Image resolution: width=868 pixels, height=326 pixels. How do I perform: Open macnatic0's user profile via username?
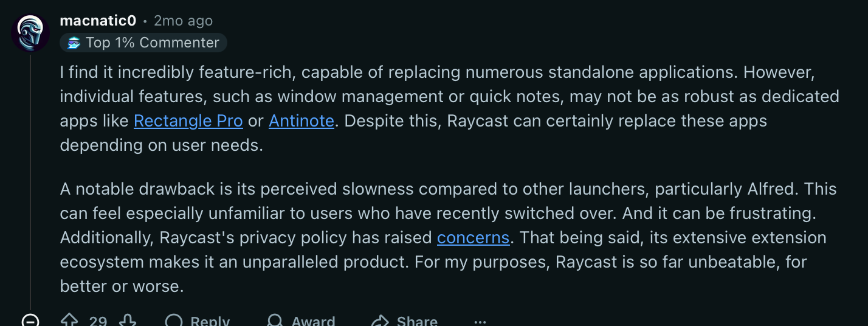98,21
